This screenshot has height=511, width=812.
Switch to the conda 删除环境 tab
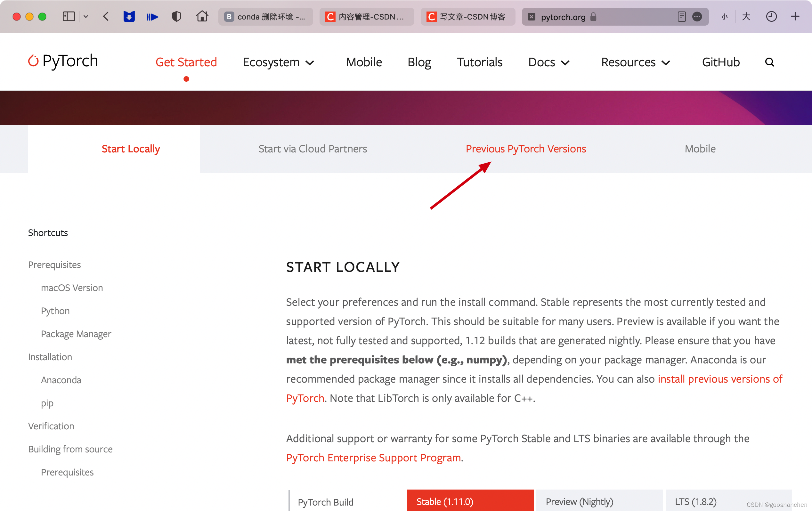click(x=266, y=17)
